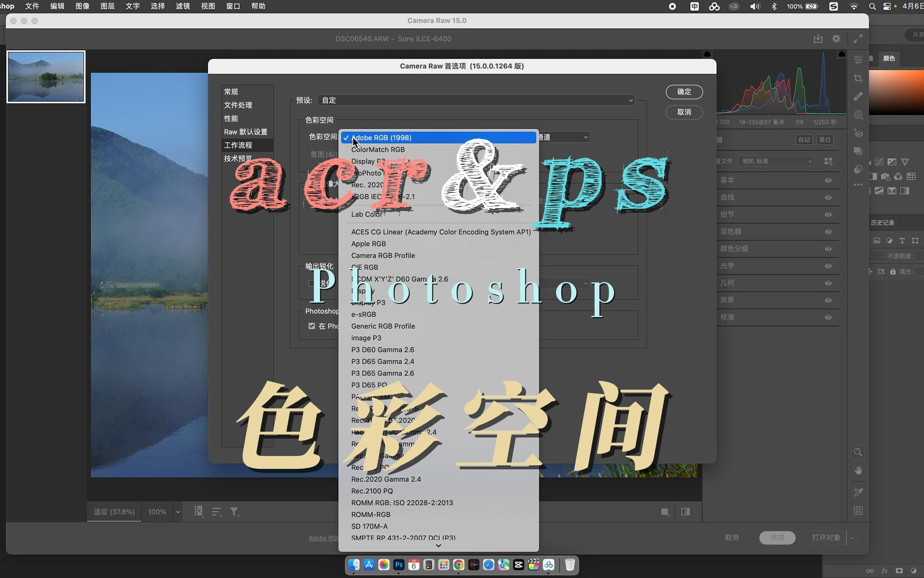Toggle visibility eye for 曲线 panel

828,198
